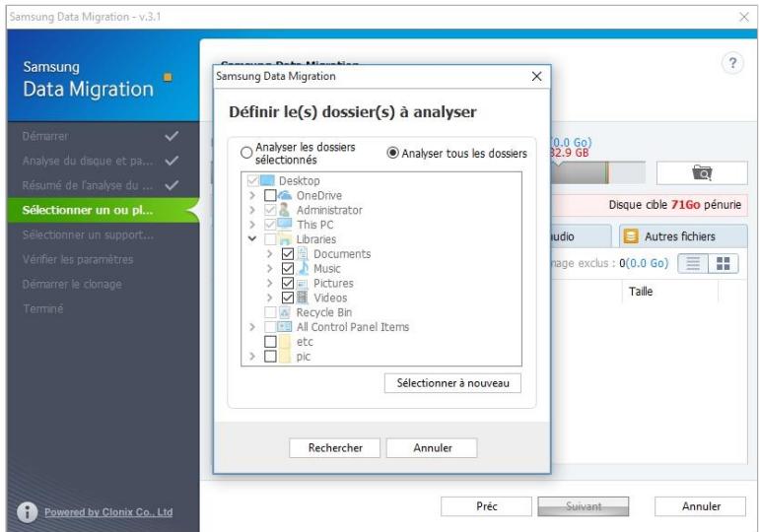Click the folder search icon button
This screenshot has height=532, width=759.
click(x=702, y=172)
